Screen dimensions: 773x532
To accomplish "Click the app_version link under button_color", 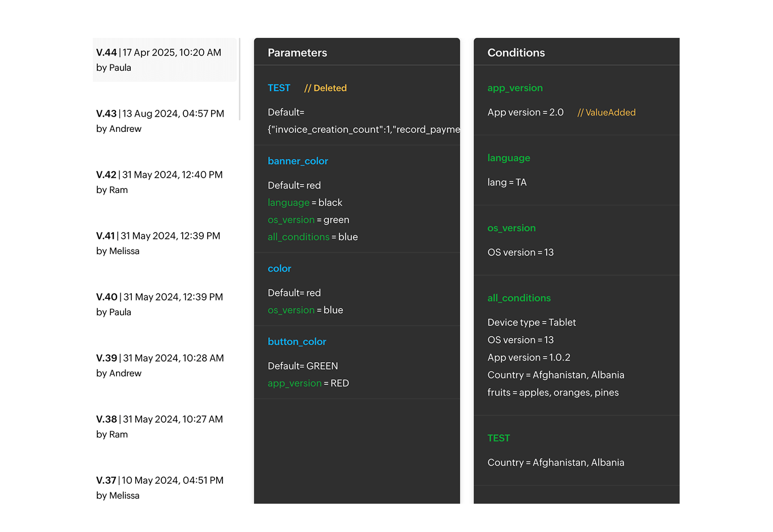I will 295,383.
